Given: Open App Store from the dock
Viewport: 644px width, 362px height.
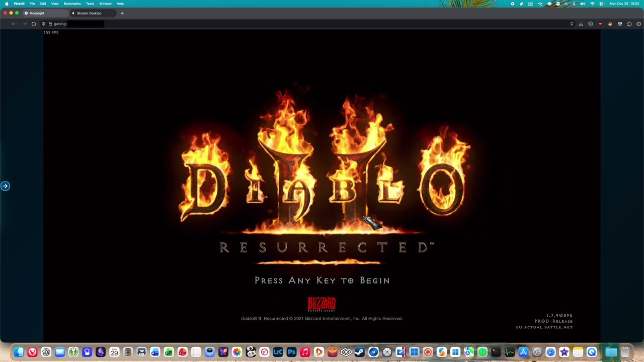Looking at the screenshot, I should coord(523,352).
